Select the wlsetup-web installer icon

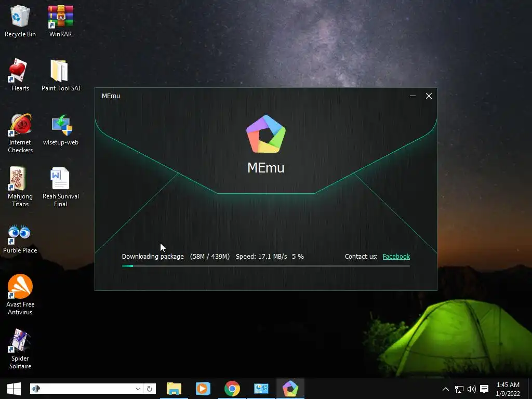61,129
